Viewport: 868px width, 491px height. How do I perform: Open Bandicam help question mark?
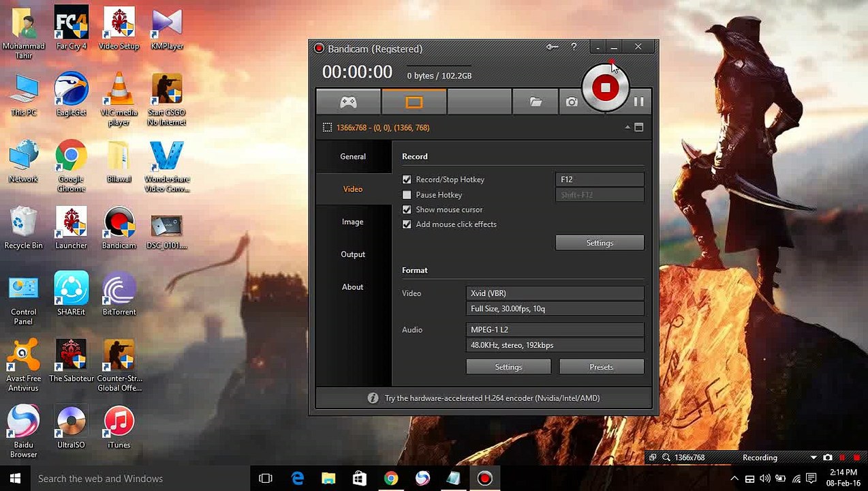click(x=574, y=47)
